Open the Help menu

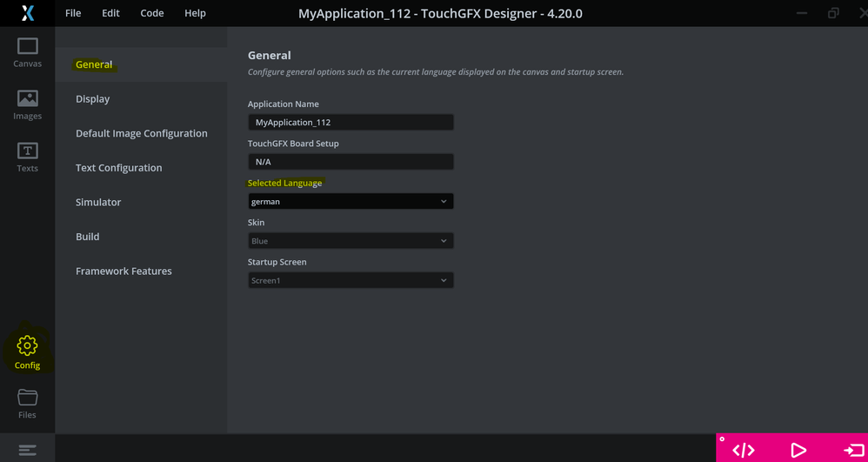tap(195, 13)
